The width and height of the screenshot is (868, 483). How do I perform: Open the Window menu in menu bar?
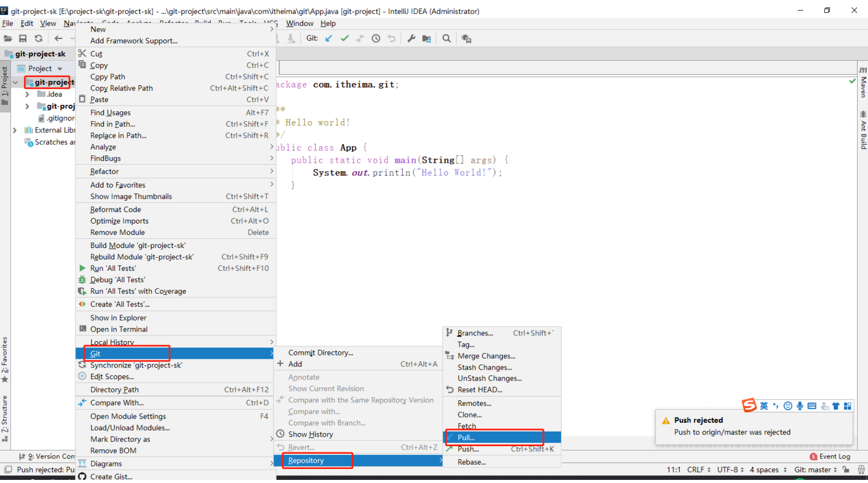pos(300,23)
